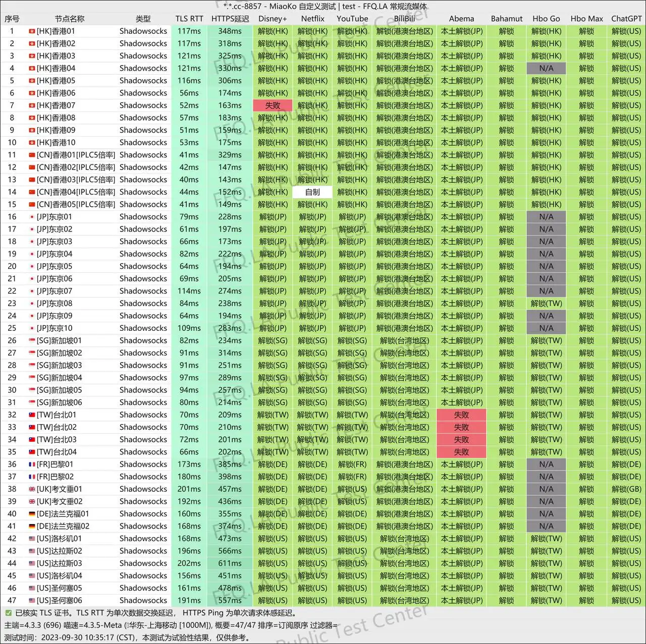Click the red 失败 Abema cell for 台北04
The width and height of the screenshot is (646, 644).
point(462,452)
